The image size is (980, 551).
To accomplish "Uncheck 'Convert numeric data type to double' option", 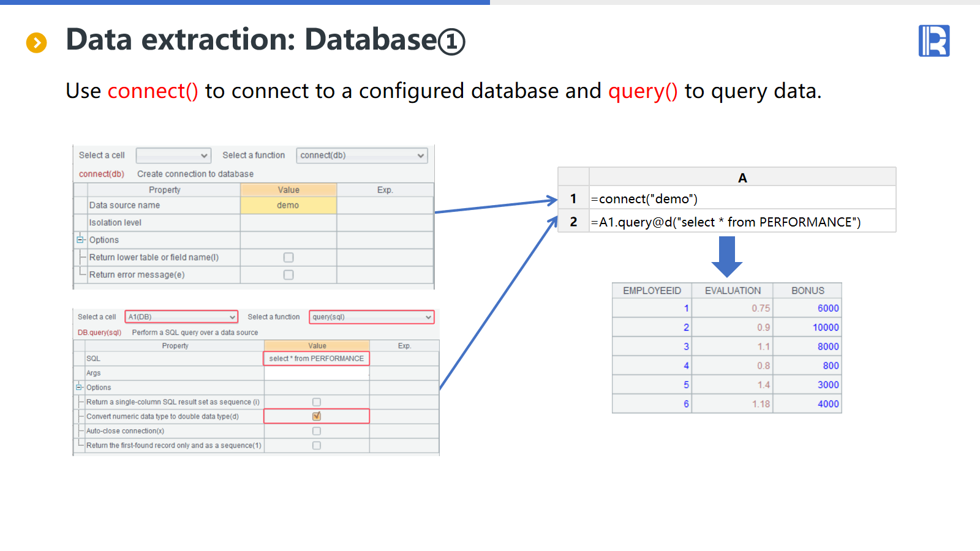I will 317,416.
